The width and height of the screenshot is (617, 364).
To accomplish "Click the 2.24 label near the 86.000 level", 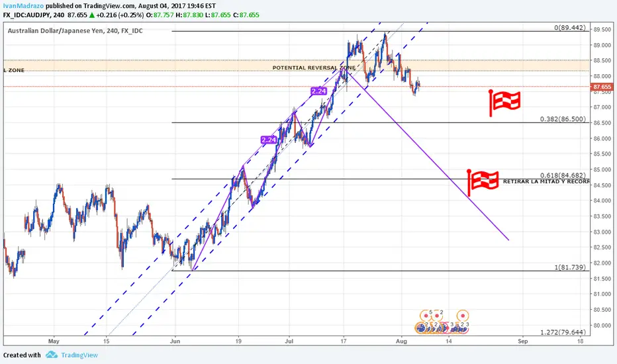I will (x=269, y=140).
